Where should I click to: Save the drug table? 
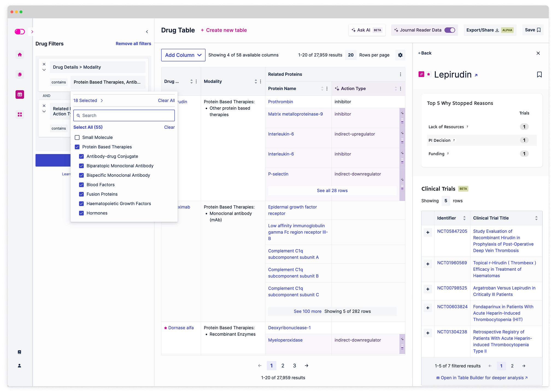(x=533, y=30)
